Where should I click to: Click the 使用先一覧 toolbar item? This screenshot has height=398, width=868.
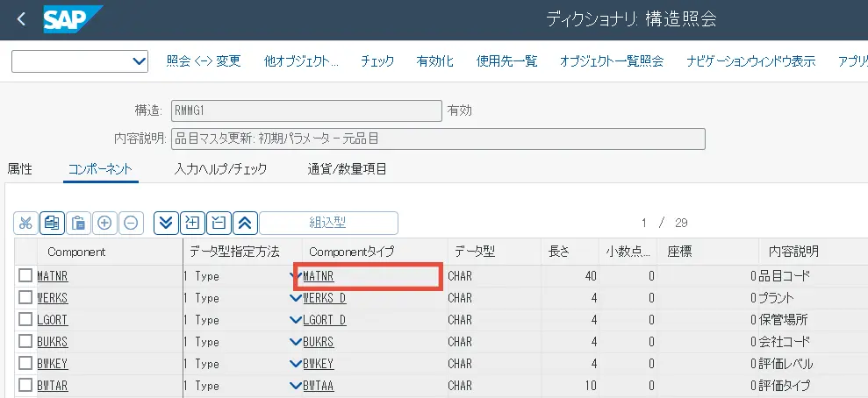[x=506, y=61]
